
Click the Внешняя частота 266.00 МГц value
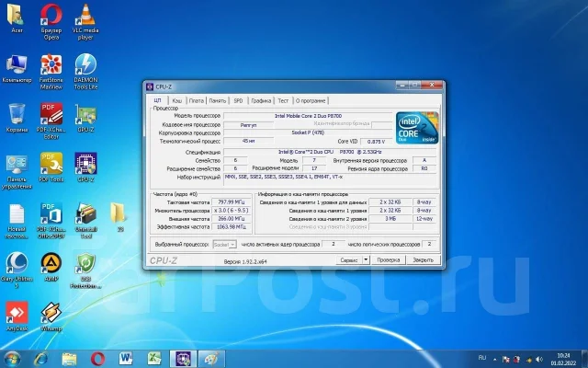232,219
